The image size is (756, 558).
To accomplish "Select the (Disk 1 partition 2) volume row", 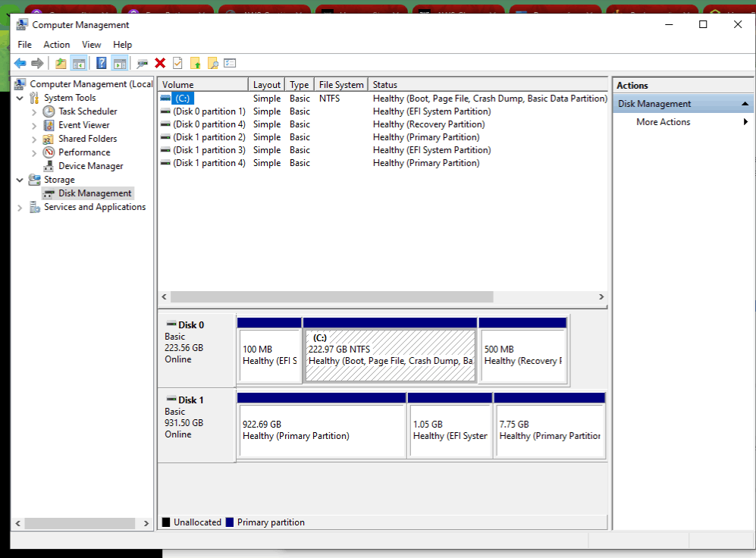I will [383, 137].
